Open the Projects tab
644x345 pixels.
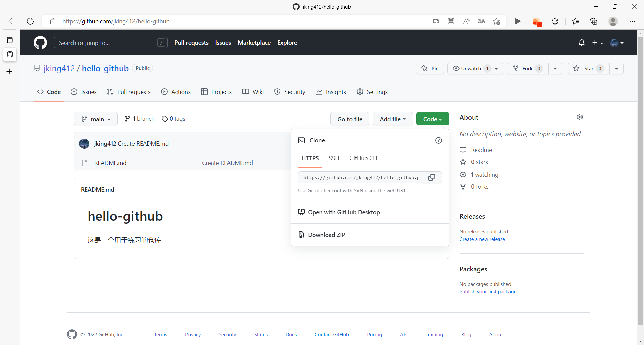pos(216,92)
